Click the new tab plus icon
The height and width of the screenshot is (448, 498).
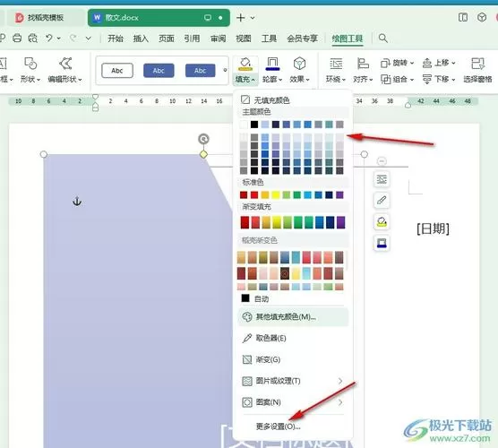tap(241, 18)
